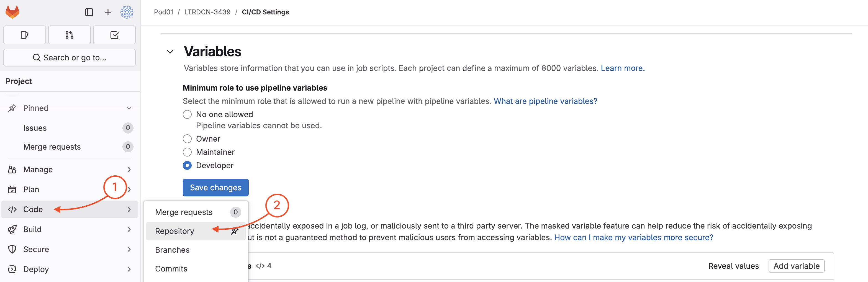Select the Owner role radio button
868x282 pixels.
click(187, 139)
